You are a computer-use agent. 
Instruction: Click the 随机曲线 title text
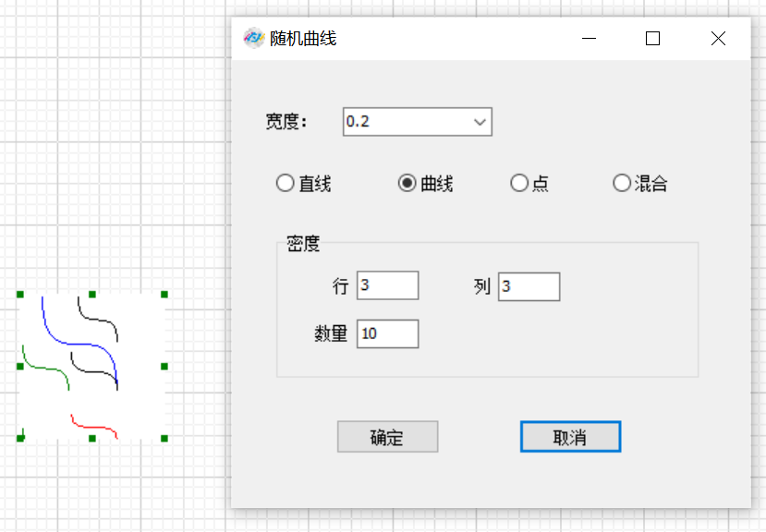pyautogui.click(x=303, y=38)
